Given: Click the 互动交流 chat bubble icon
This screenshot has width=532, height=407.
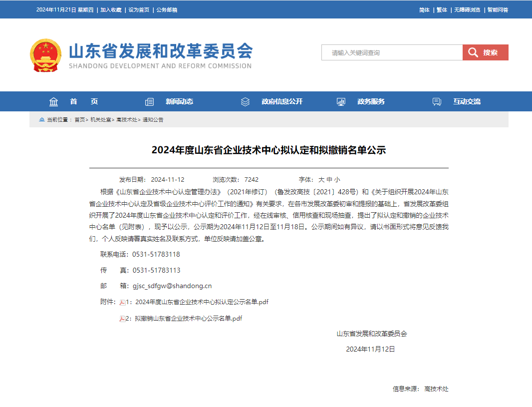Looking at the screenshot, I should pyautogui.click(x=437, y=102).
